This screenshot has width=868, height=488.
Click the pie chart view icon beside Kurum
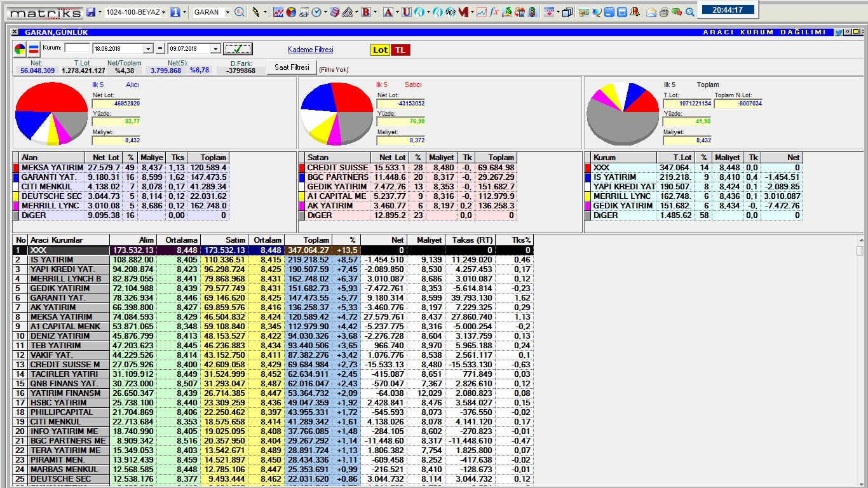20,49
